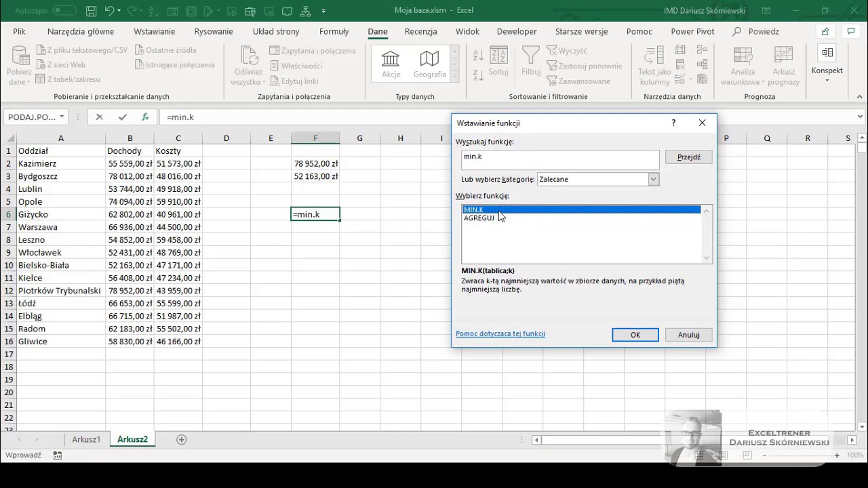Viewport: 868px width, 488px height.
Task: Click cell with Kazimierz
Action: [x=60, y=163]
